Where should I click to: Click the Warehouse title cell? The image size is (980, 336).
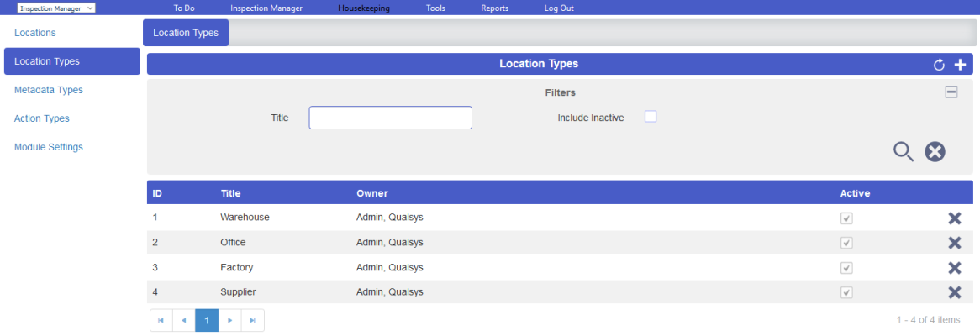[x=245, y=218]
